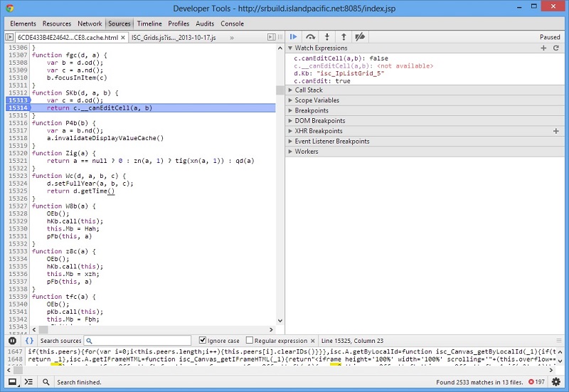Uncheck the Ignore case checkbox
Image resolution: width=569 pixels, height=392 pixels.
click(203, 341)
